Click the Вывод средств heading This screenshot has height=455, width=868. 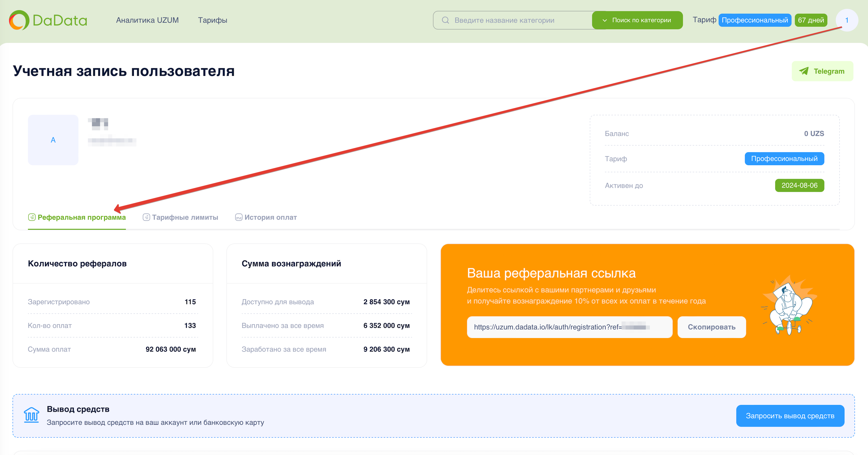coord(78,409)
